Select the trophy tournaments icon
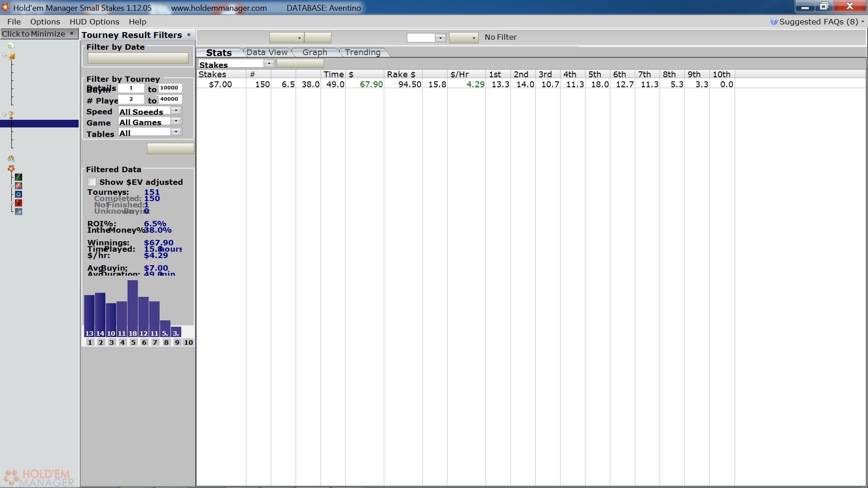The height and width of the screenshot is (488, 868). click(x=11, y=115)
